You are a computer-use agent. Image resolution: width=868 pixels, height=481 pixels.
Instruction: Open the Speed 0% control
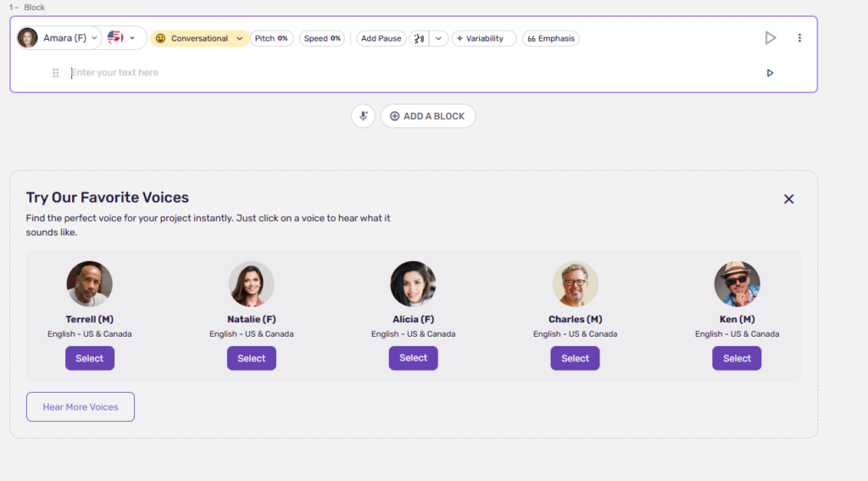click(x=322, y=38)
